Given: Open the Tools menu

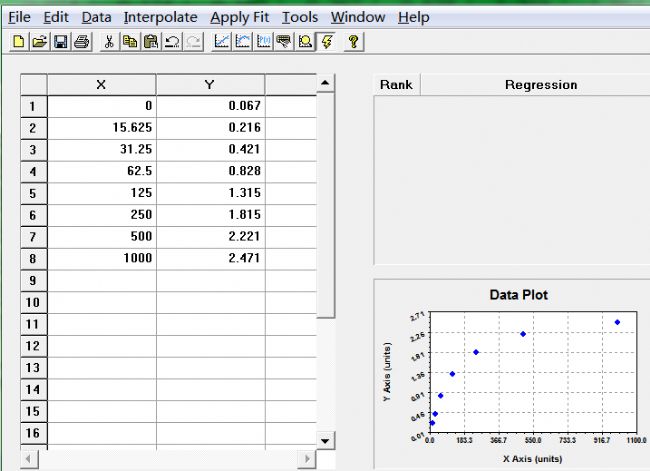Looking at the screenshot, I should coord(300,17).
